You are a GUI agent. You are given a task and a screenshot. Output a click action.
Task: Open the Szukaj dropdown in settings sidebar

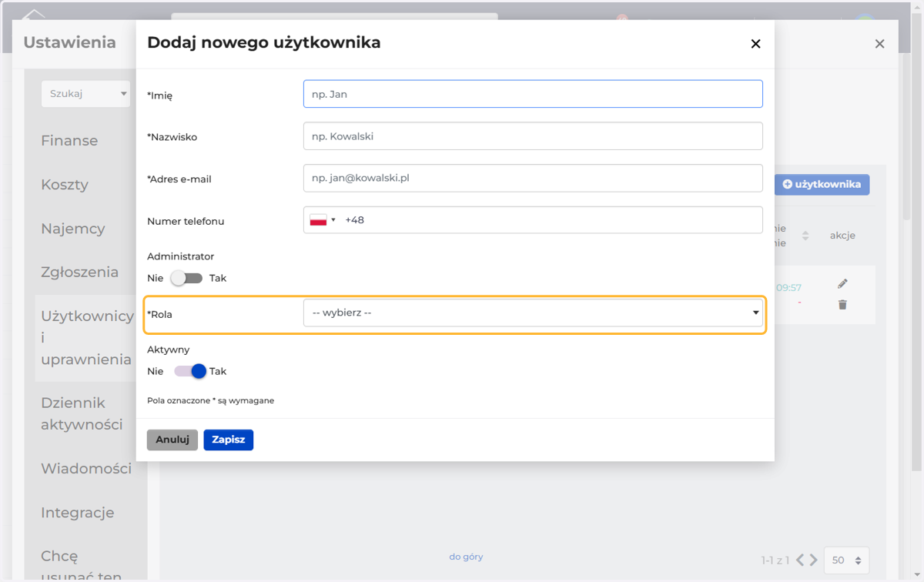85,94
